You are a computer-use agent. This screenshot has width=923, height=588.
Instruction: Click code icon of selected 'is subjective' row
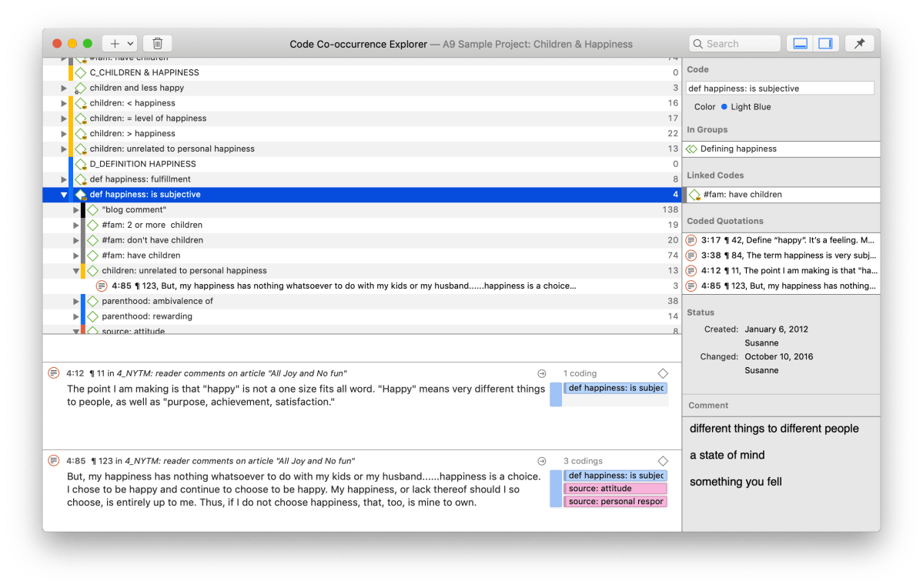click(x=81, y=194)
